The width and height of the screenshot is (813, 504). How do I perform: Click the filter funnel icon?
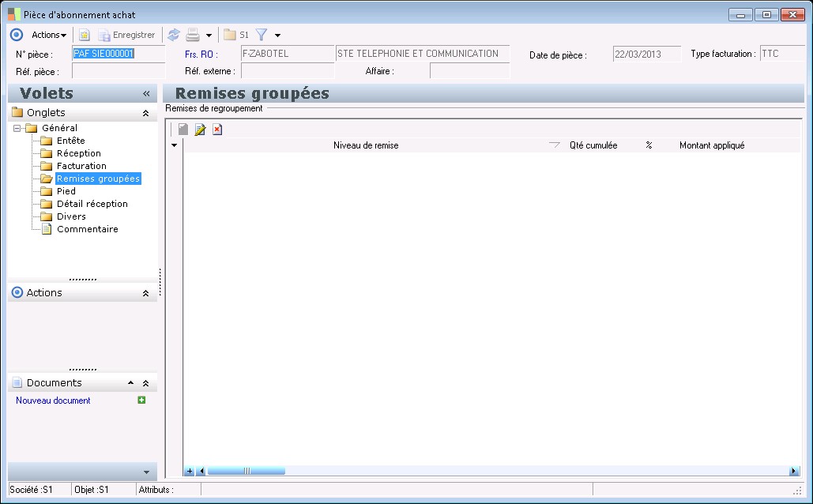point(262,35)
